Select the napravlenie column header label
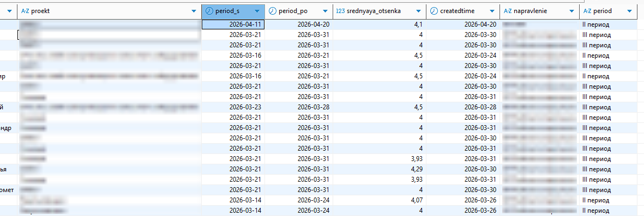This screenshot has height=216, width=644. click(x=530, y=11)
